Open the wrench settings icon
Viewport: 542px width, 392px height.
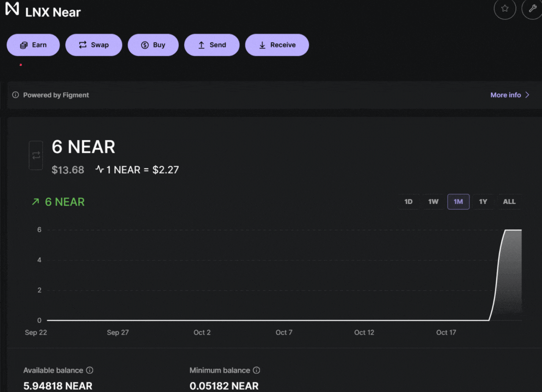(x=532, y=8)
